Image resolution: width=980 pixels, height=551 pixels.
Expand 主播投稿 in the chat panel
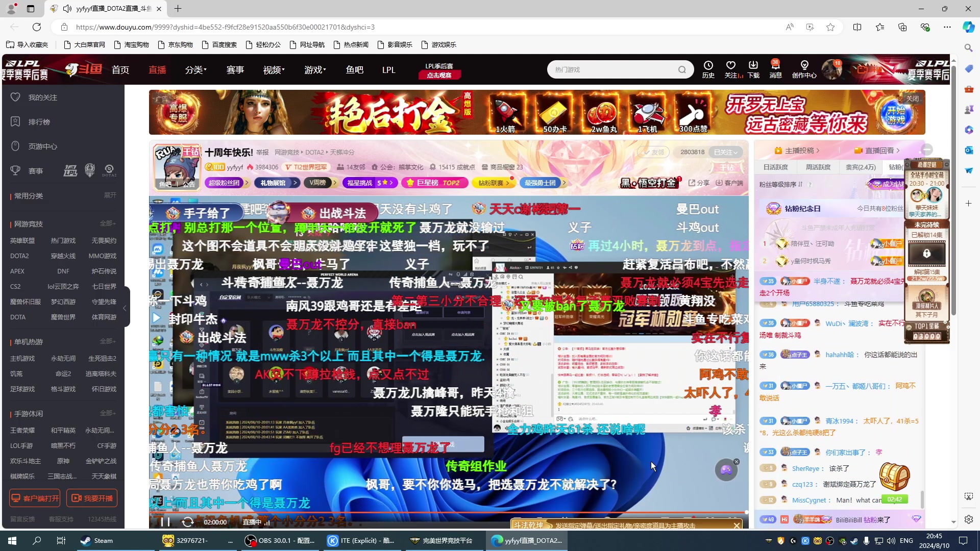point(796,151)
